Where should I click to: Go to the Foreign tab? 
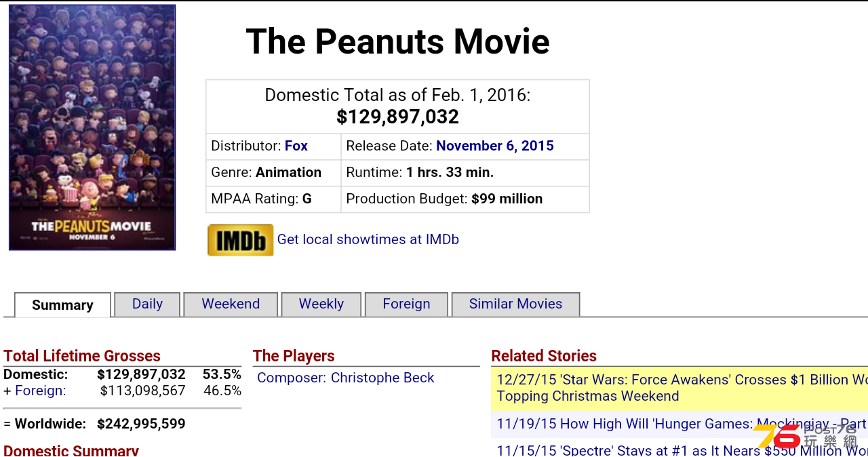(406, 304)
